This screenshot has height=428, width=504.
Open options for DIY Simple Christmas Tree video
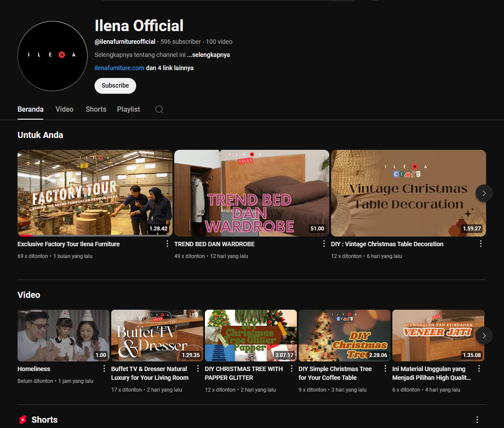(x=385, y=369)
